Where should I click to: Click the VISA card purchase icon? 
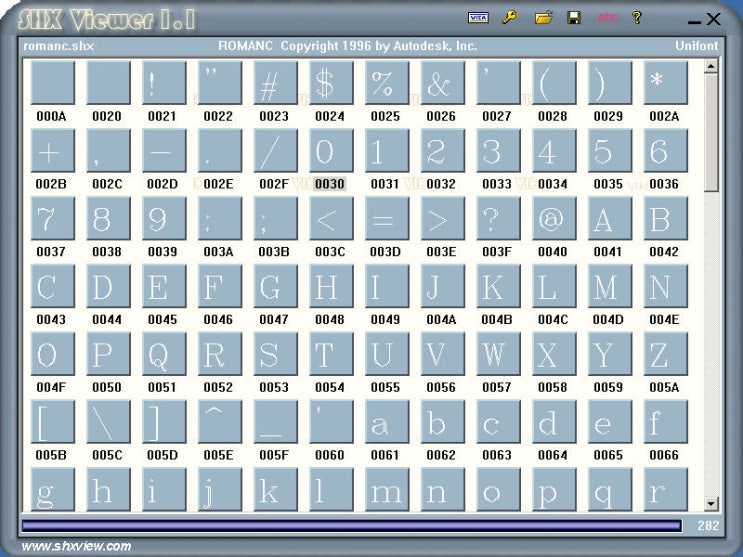(479, 18)
